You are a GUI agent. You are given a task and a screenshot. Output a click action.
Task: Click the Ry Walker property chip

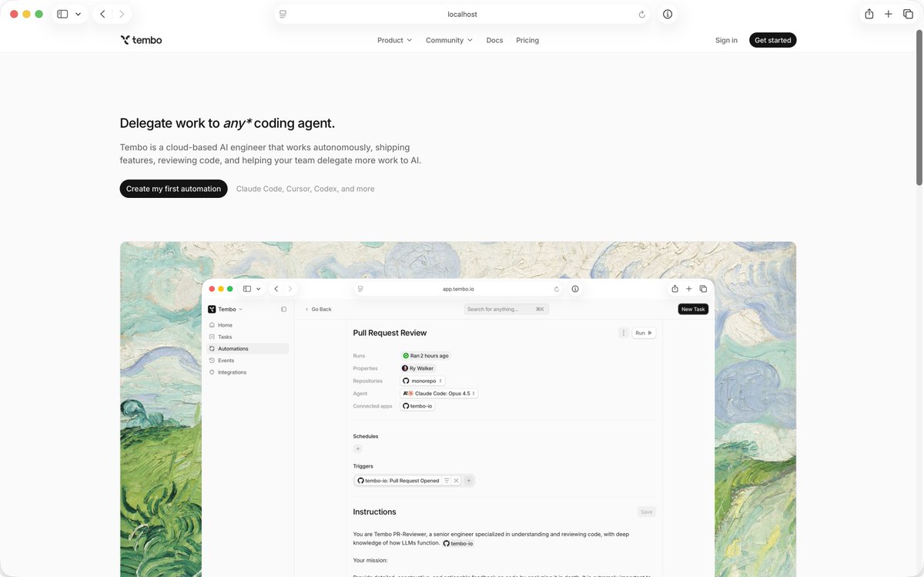click(x=418, y=368)
